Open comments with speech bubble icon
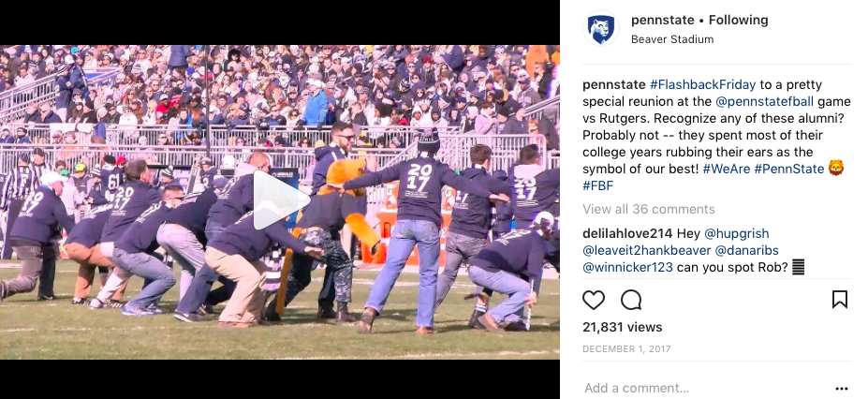This screenshot has height=399, width=868. 631,300
